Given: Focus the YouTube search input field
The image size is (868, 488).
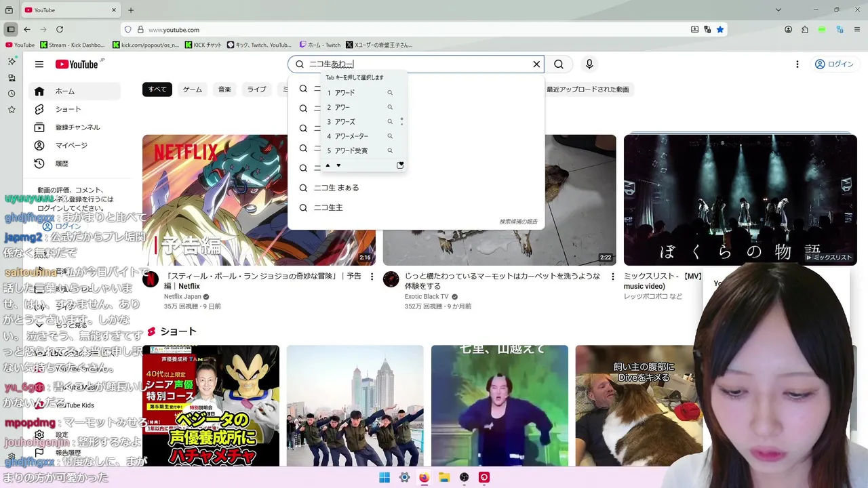Looking at the screenshot, I should click(x=417, y=64).
